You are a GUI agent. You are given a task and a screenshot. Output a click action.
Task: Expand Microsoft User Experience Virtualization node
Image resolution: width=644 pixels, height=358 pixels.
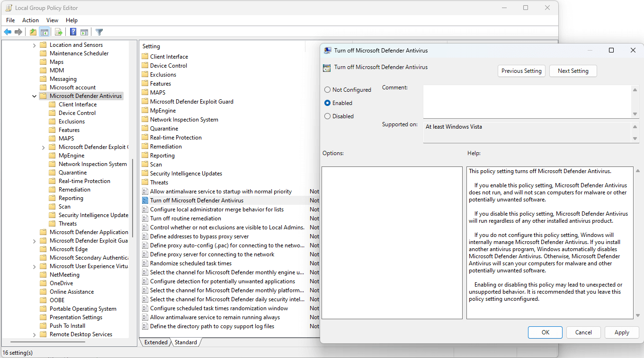34,266
